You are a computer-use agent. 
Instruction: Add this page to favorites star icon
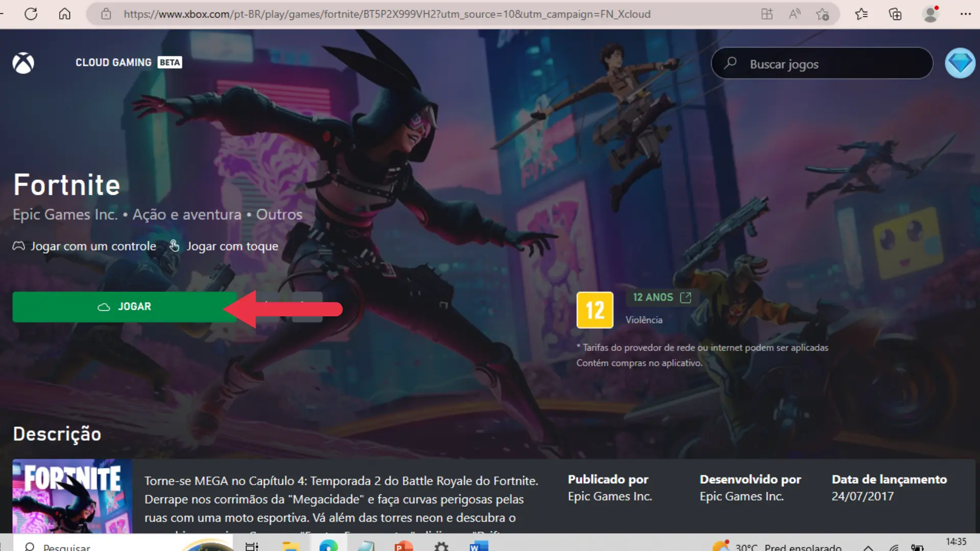(822, 14)
